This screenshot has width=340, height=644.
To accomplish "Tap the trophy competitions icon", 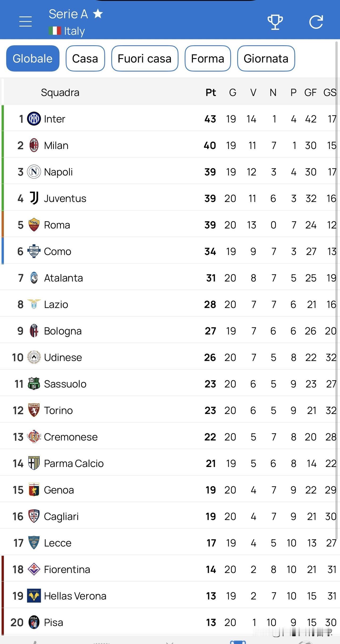I will pyautogui.click(x=275, y=22).
